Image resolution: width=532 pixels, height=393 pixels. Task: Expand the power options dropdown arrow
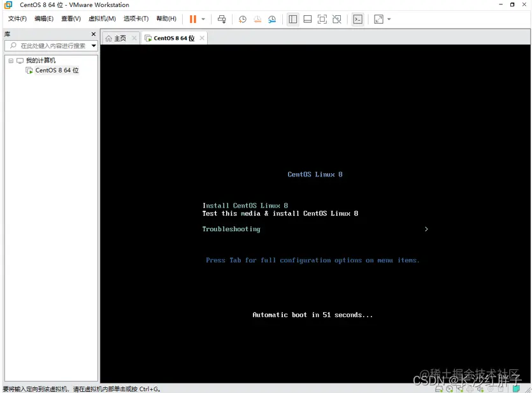(x=203, y=19)
